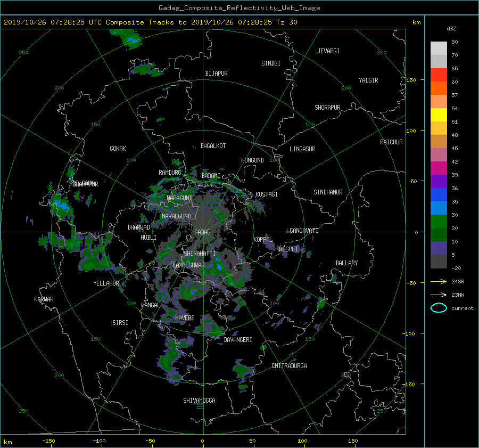The image size is (479, 448).
Task: Select the SINDGI city label
Action: coord(271,63)
